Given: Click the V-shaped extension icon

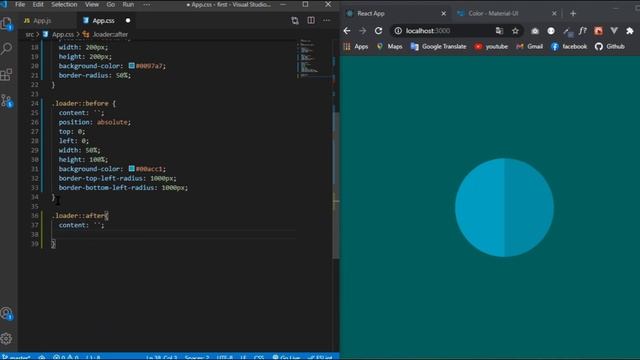Looking at the screenshot, I should [614, 31].
